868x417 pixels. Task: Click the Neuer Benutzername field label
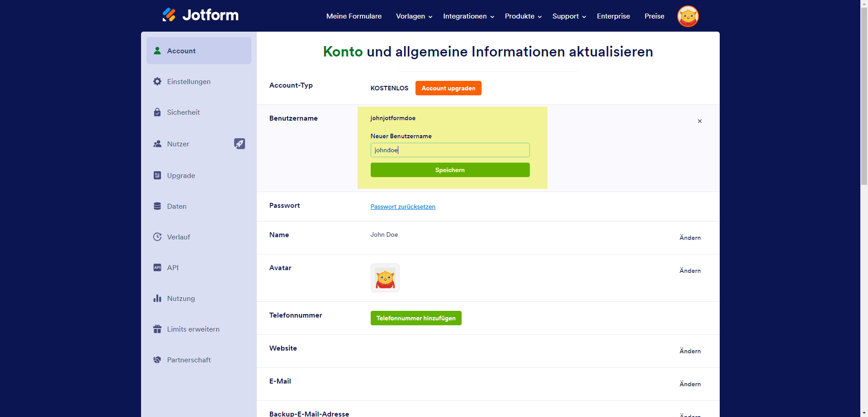coord(401,136)
